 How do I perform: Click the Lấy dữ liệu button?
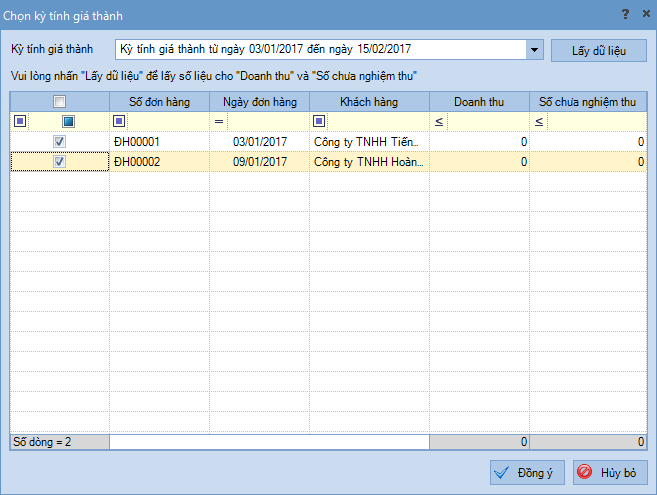[x=598, y=49]
